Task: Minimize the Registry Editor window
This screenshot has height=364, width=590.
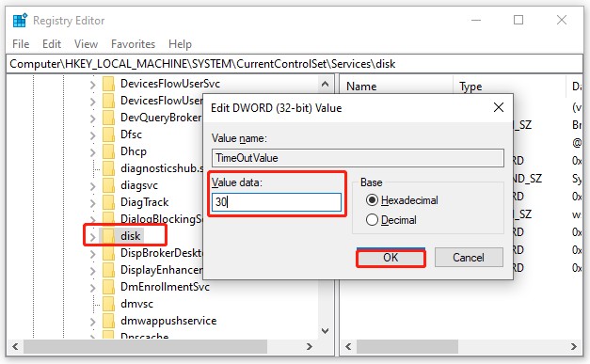Action: tap(476, 20)
